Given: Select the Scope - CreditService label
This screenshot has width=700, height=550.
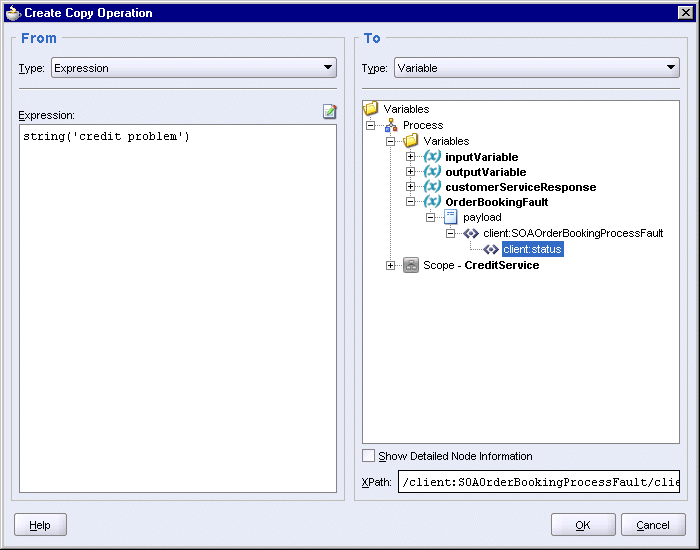Looking at the screenshot, I should point(481,265).
